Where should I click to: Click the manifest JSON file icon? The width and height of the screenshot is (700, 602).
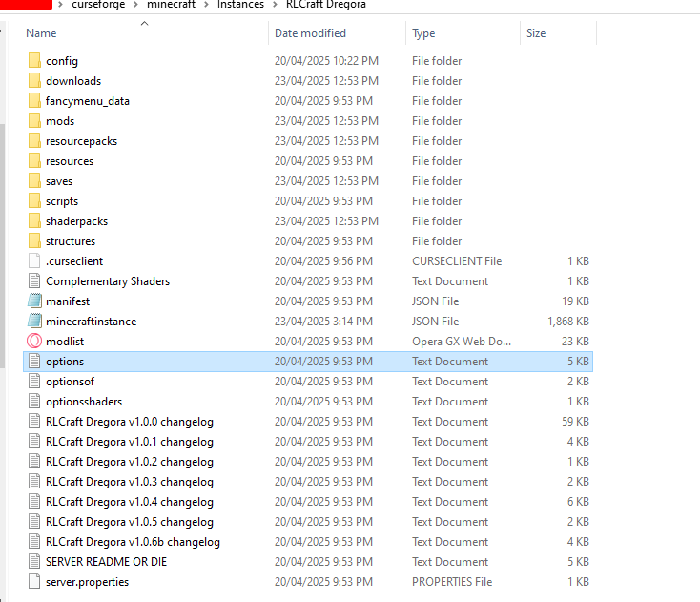(34, 301)
